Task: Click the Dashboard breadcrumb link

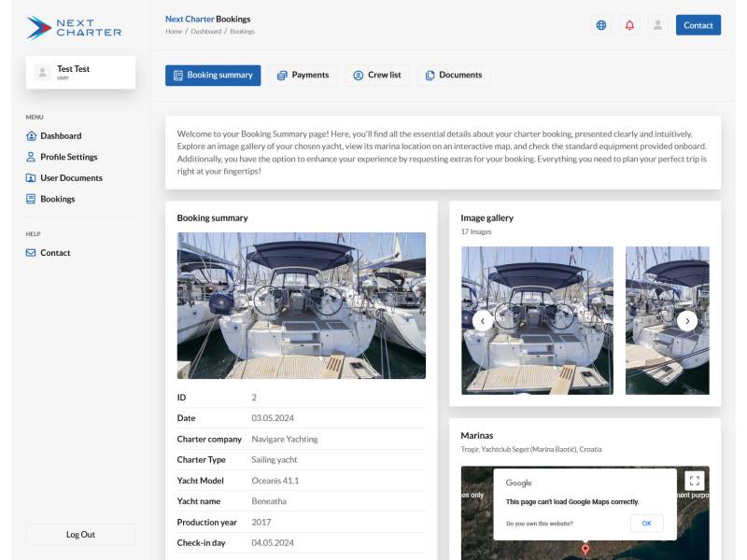Action: pyautogui.click(x=205, y=32)
